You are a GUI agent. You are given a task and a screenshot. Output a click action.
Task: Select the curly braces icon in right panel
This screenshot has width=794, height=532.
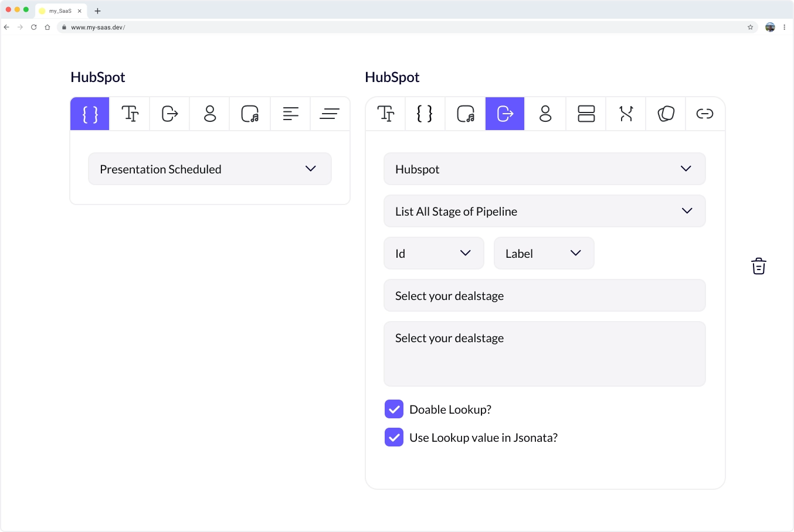click(x=425, y=114)
